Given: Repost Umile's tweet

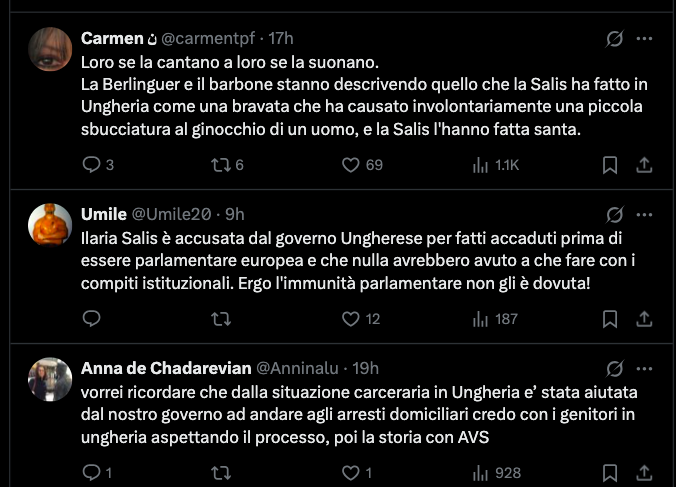Looking at the screenshot, I should pos(221,319).
